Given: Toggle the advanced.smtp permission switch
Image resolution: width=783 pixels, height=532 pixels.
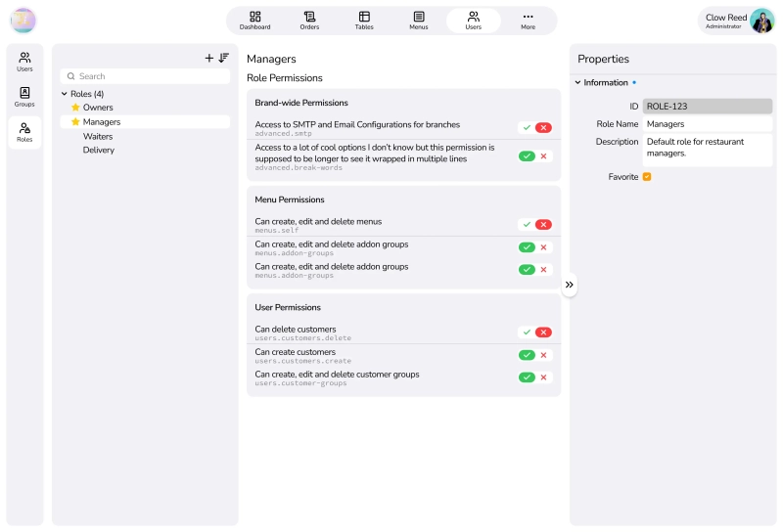Looking at the screenshot, I should coord(535,128).
